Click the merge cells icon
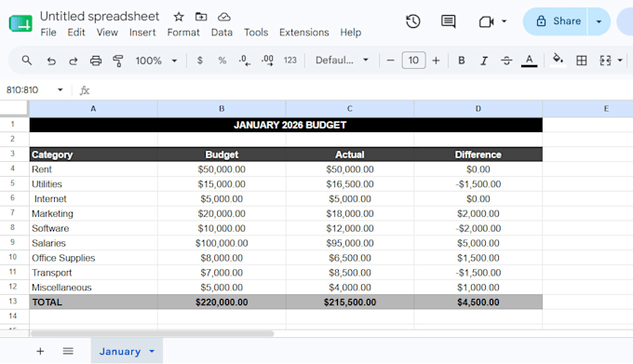633x364 pixels. coord(605,61)
